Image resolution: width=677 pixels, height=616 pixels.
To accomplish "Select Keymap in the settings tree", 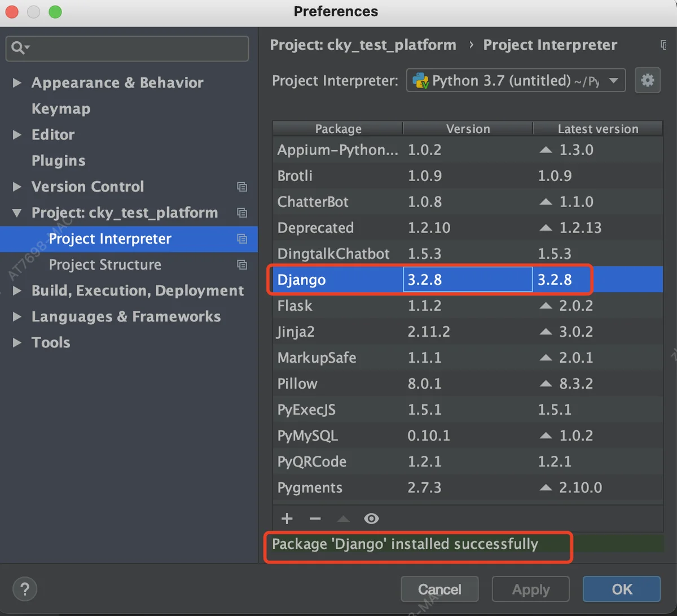I will coord(61,109).
